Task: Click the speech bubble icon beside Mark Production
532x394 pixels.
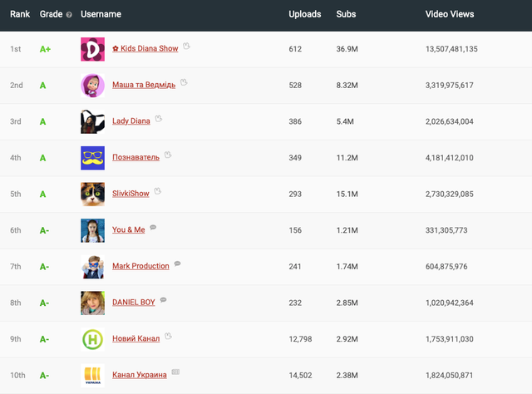Action: 178,265
